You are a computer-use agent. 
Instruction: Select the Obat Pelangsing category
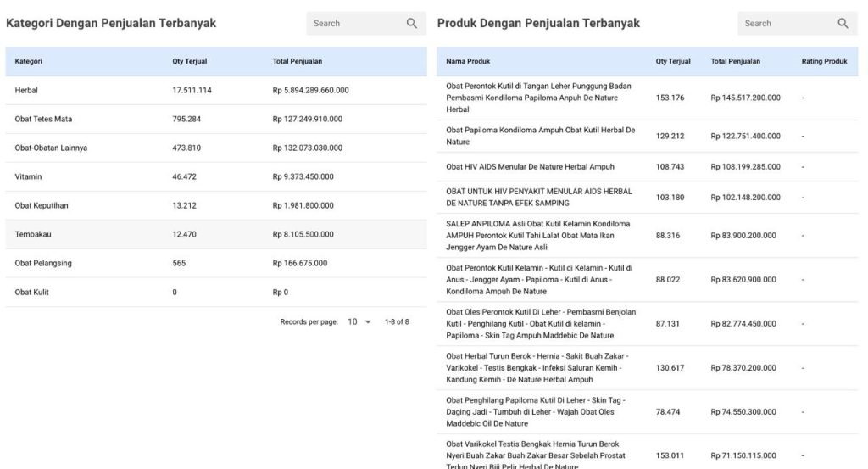coord(216,263)
